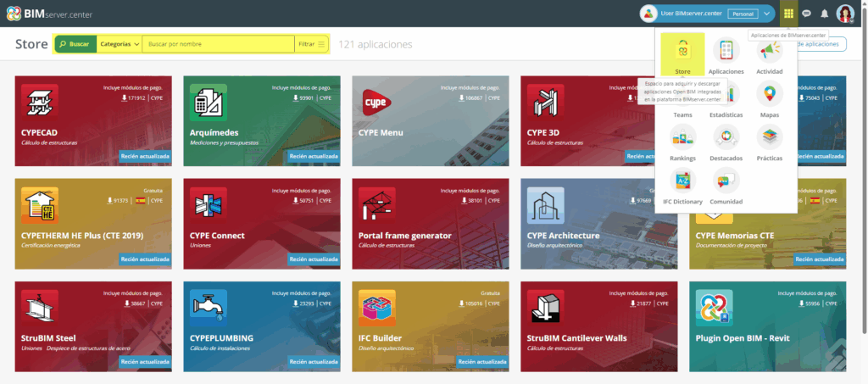This screenshot has width=868, height=384.
Task: Open the Mapas location pin icon
Action: [x=770, y=94]
